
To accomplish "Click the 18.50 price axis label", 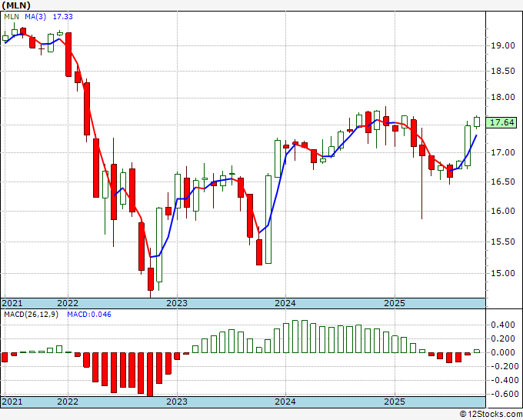I will pos(503,71).
